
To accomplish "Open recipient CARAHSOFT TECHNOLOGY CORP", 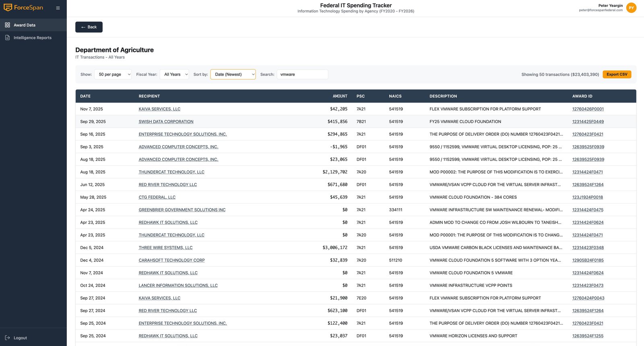I will point(171,260).
